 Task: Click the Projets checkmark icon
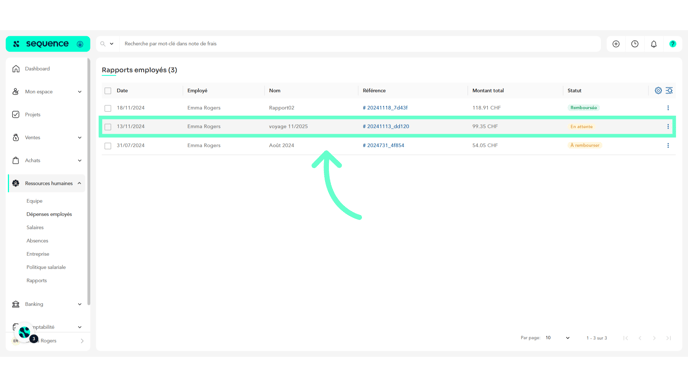pyautogui.click(x=16, y=115)
